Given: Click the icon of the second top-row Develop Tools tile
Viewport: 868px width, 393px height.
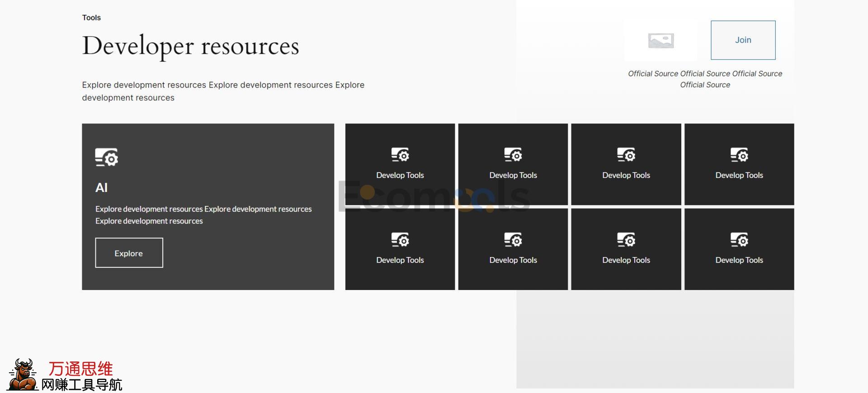Looking at the screenshot, I should coord(513,154).
